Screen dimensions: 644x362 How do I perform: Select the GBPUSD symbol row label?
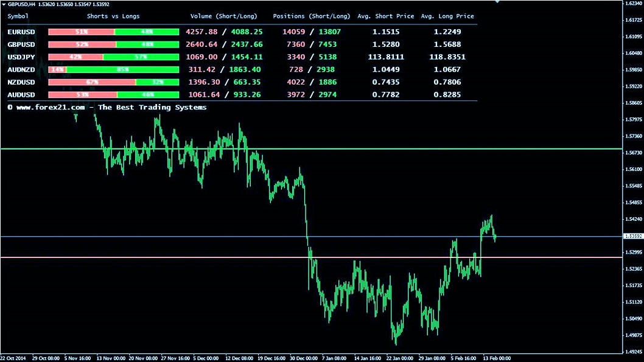[21, 44]
